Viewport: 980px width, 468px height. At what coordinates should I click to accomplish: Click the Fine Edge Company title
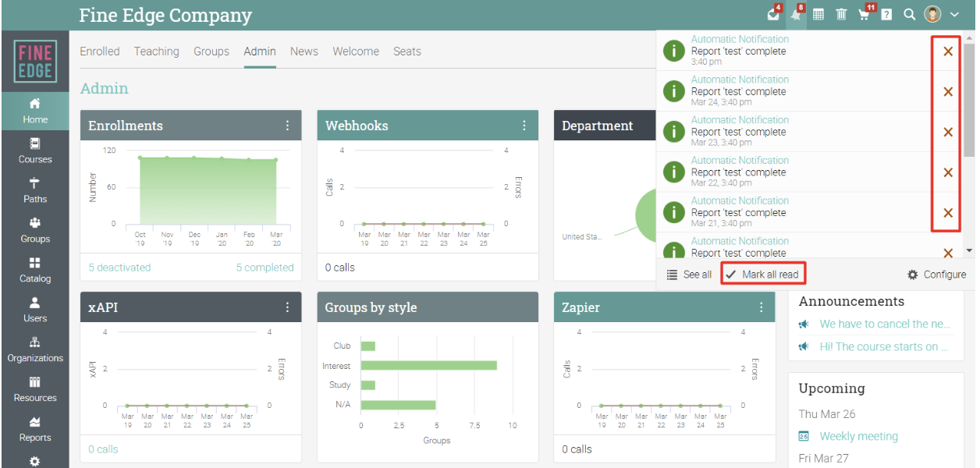(165, 15)
